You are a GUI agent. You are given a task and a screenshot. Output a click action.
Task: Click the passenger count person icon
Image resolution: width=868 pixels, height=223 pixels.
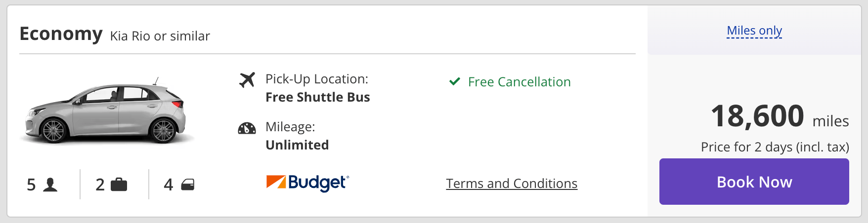point(50,185)
